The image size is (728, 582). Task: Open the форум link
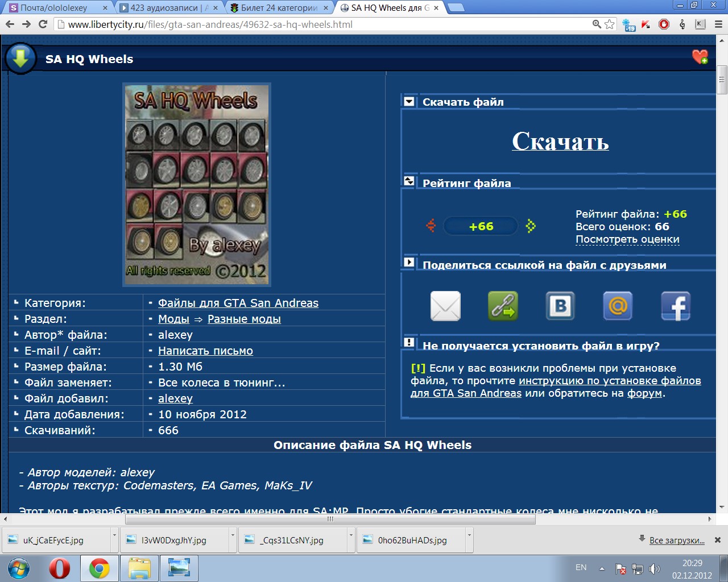[x=644, y=393]
